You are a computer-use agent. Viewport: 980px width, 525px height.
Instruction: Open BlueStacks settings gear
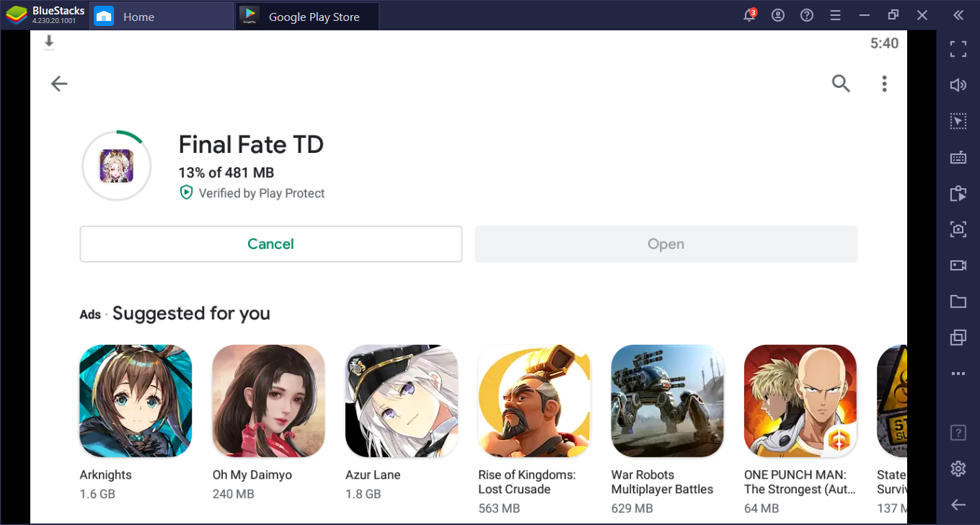958,469
